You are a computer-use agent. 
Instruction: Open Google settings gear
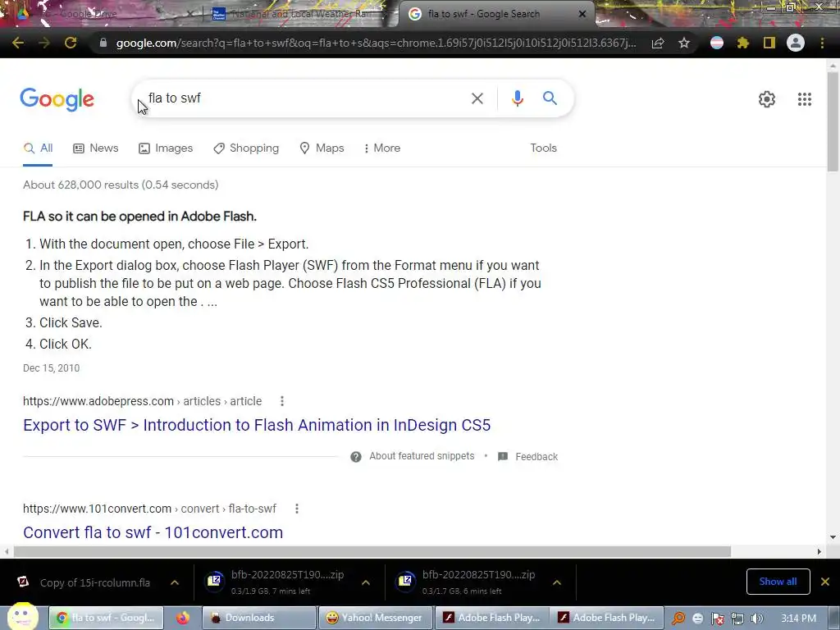coord(767,99)
